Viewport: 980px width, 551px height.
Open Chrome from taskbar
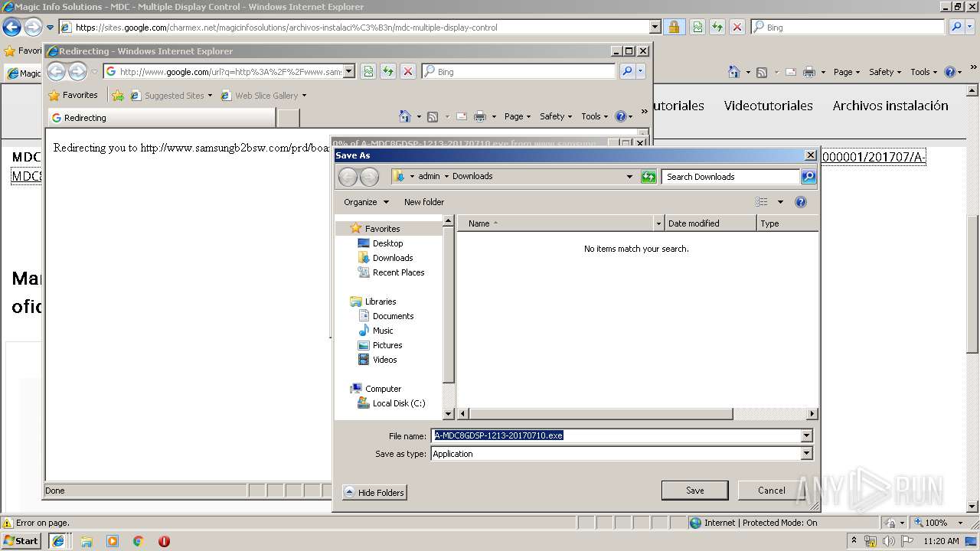(x=139, y=541)
